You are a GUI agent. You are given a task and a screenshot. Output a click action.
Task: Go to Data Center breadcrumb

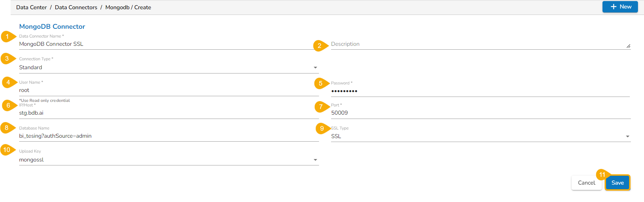pyautogui.click(x=32, y=7)
